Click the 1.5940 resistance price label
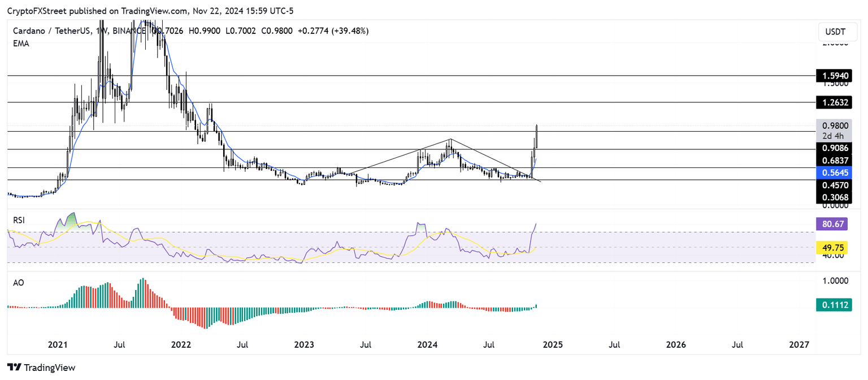868x380 pixels. tap(834, 75)
